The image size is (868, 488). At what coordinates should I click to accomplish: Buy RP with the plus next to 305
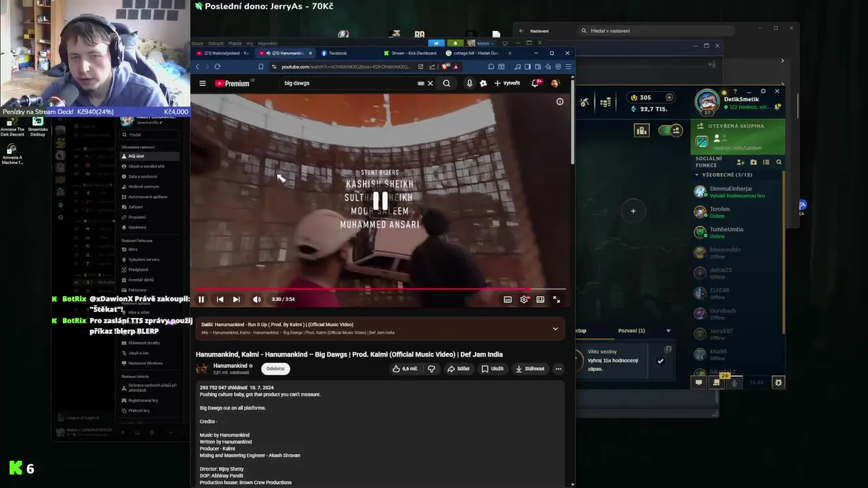click(x=669, y=98)
